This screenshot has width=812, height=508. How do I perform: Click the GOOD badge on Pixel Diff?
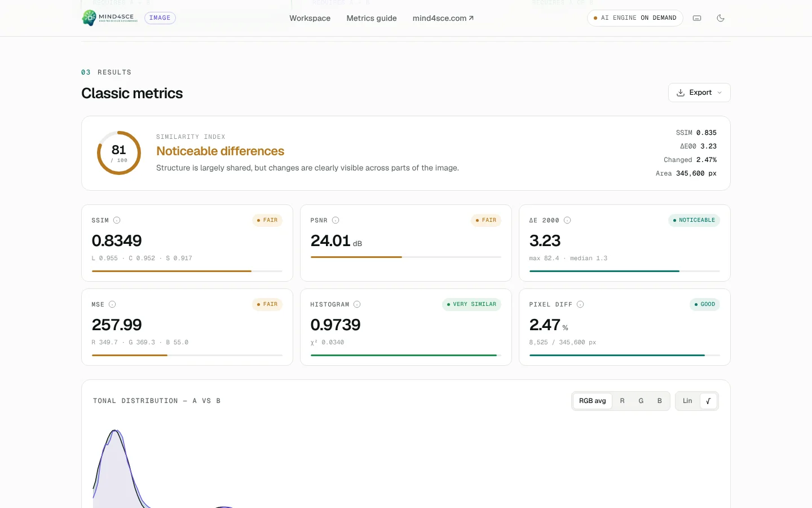[x=705, y=304]
